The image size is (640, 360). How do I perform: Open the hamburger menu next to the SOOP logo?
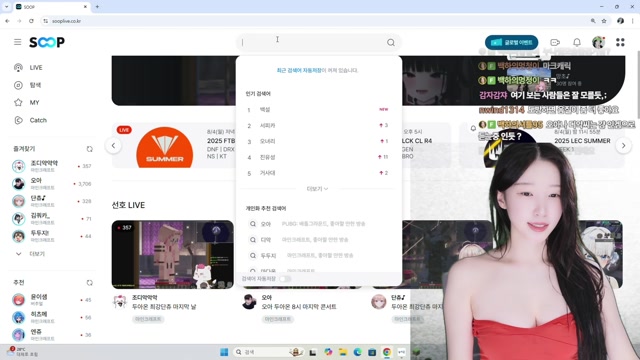(x=18, y=42)
